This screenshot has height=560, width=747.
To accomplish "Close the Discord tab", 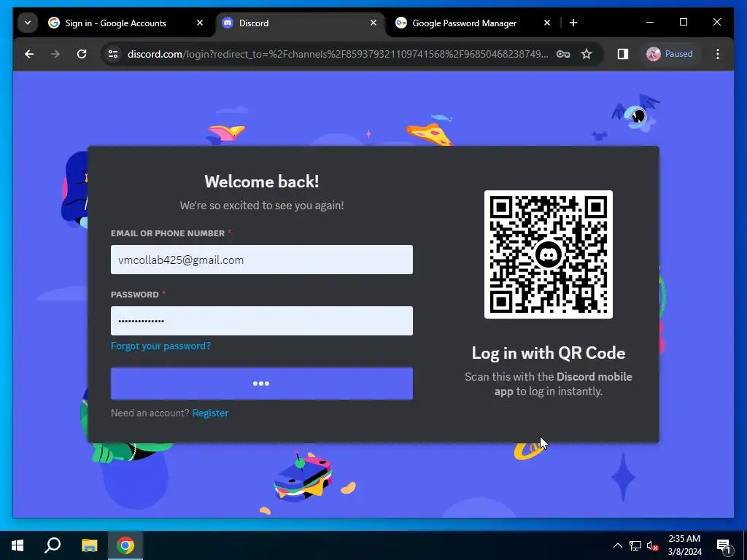I will (373, 23).
